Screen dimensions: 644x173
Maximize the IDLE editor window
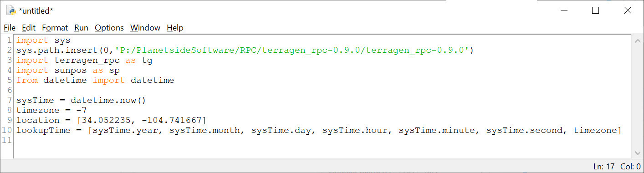[x=595, y=10]
